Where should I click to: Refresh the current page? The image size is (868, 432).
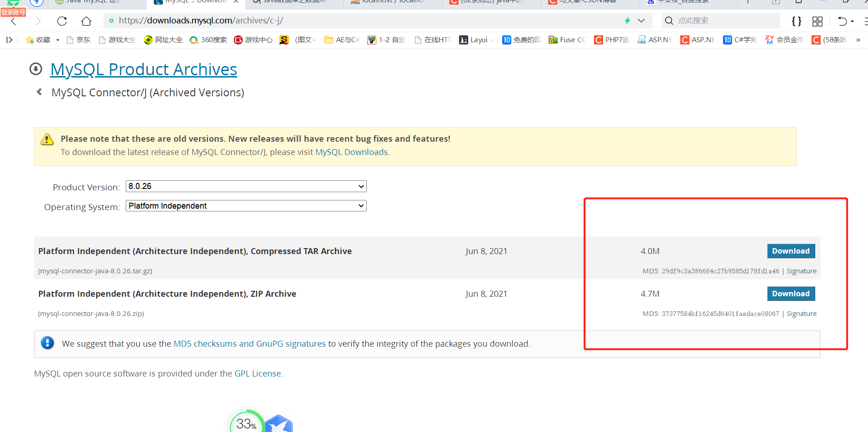62,21
